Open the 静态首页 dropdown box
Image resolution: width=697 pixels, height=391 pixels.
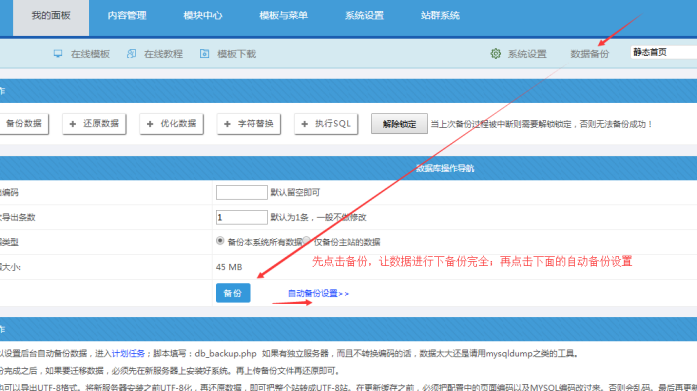(x=663, y=52)
